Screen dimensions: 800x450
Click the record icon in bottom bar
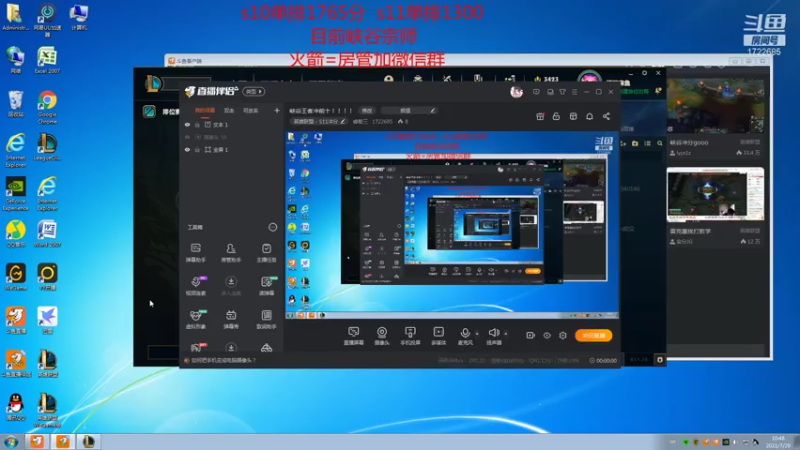click(530, 335)
